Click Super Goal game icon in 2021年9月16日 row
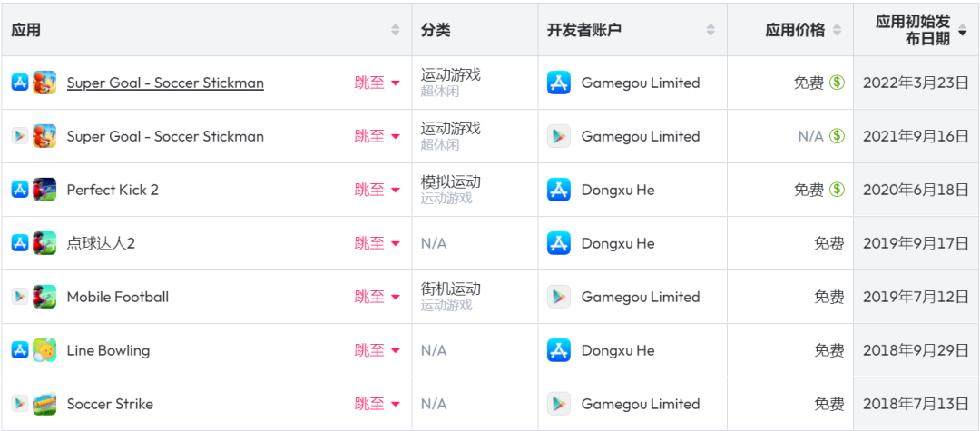This screenshot has height=431, width=980. (x=44, y=136)
